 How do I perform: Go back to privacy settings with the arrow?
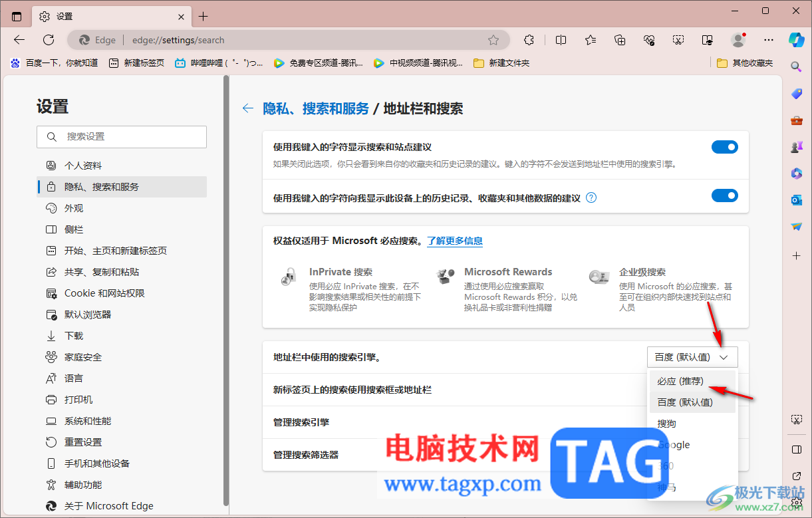tap(248, 108)
